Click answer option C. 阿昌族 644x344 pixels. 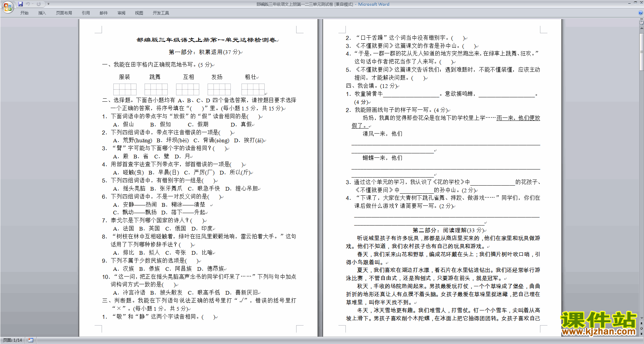(178, 269)
